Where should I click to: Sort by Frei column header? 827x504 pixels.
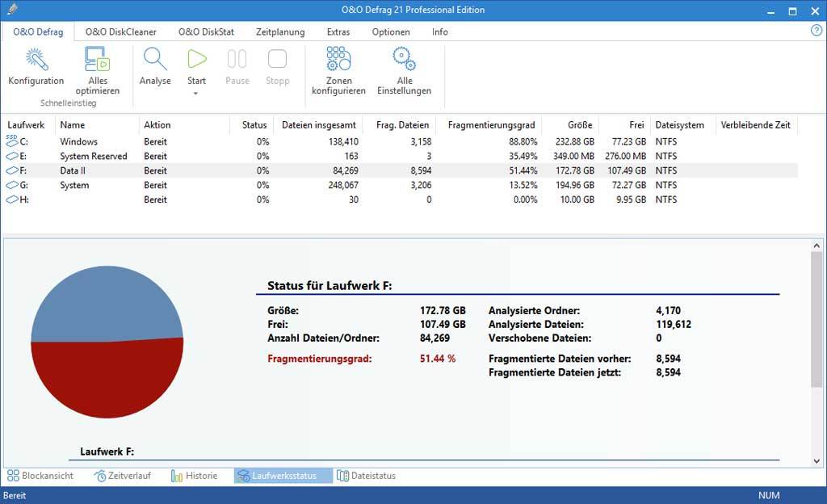[x=636, y=125]
